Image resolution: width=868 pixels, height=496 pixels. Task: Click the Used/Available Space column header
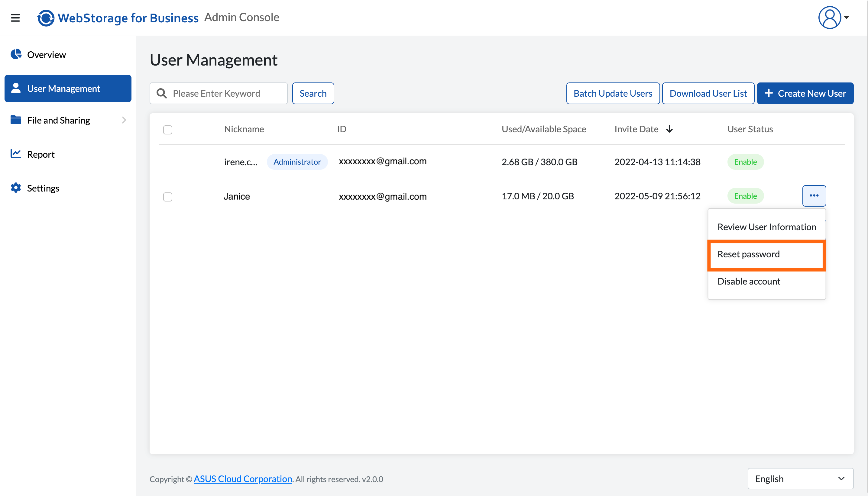pyautogui.click(x=544, y=129)
